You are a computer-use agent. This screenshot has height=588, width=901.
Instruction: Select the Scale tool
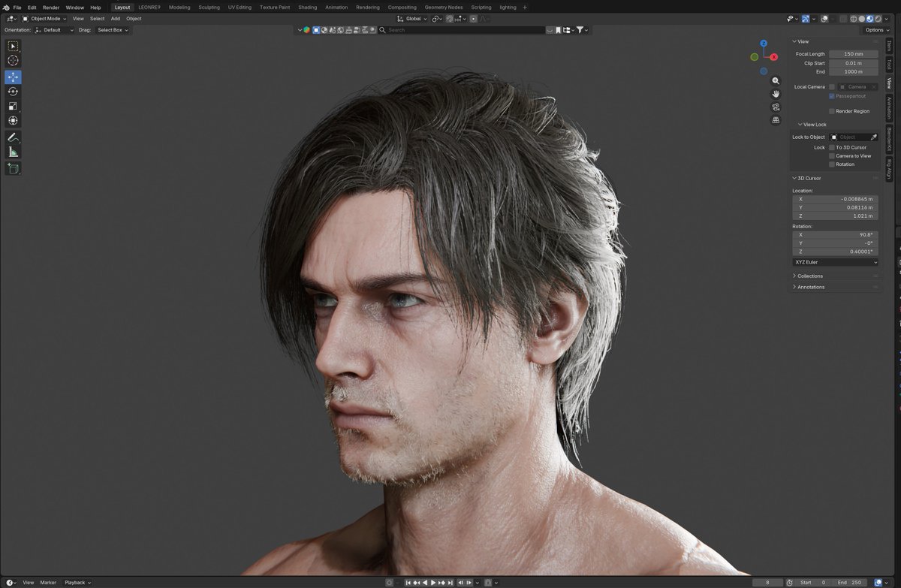point(13,106)
